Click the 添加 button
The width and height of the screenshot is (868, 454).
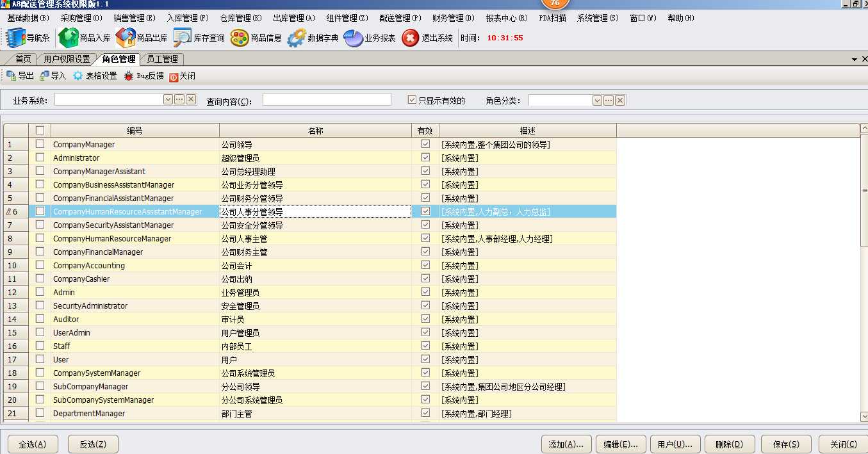pos(566,444)
